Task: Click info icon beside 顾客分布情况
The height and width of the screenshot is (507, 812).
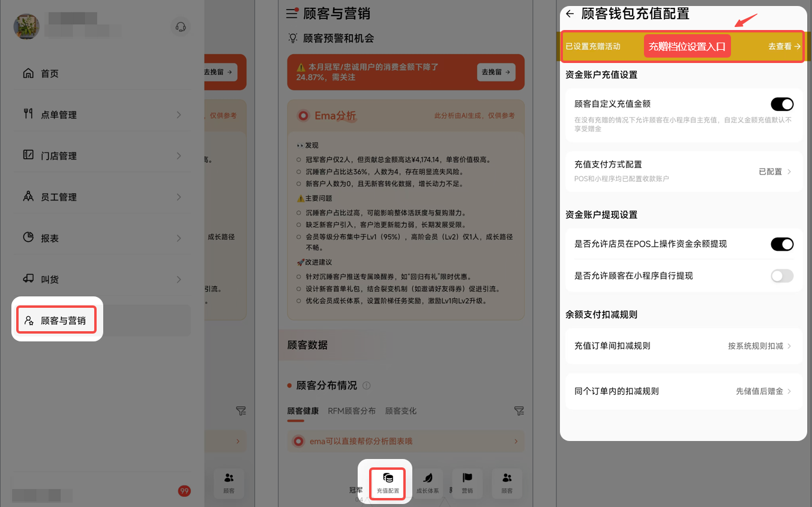Action: (367, 386)
